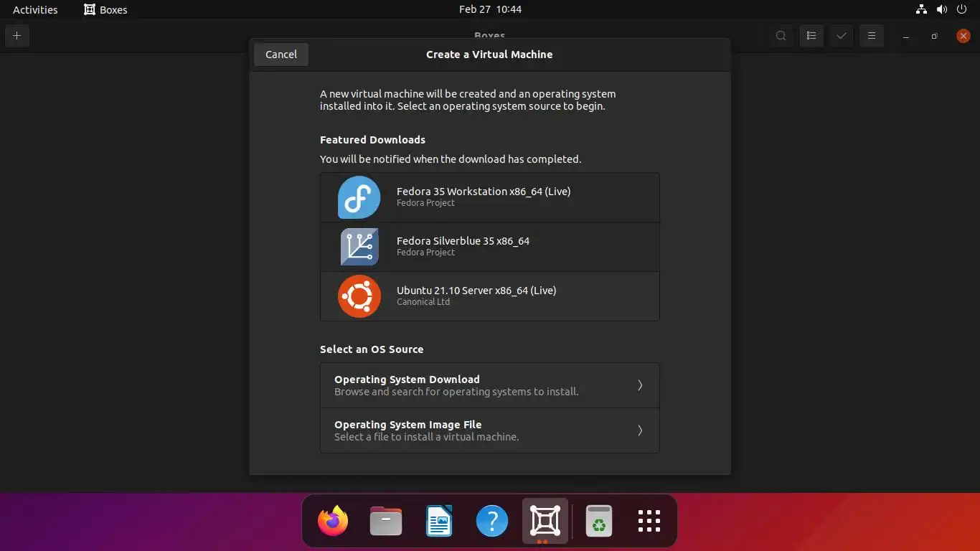The width and height of the screenshot is (980, 551).
Task: Open LibreOffice Writer from the dock
Action: pyautogui.click(x=439, y=521)
